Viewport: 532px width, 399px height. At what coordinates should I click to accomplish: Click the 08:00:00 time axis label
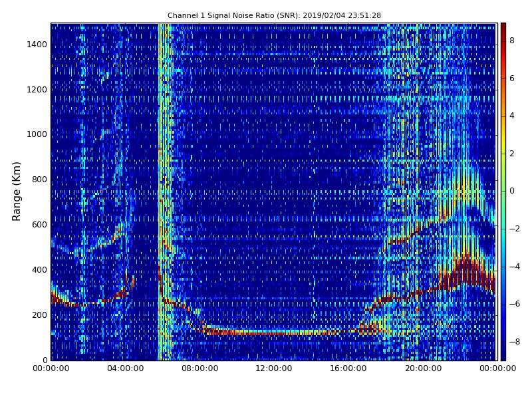(x=200, y=368)
